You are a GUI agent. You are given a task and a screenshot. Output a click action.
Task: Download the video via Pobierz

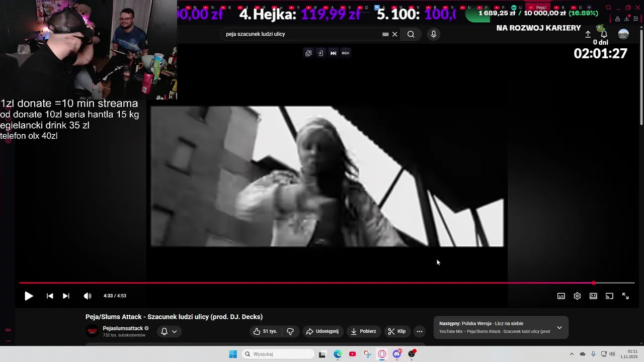(x=363, y=331)
